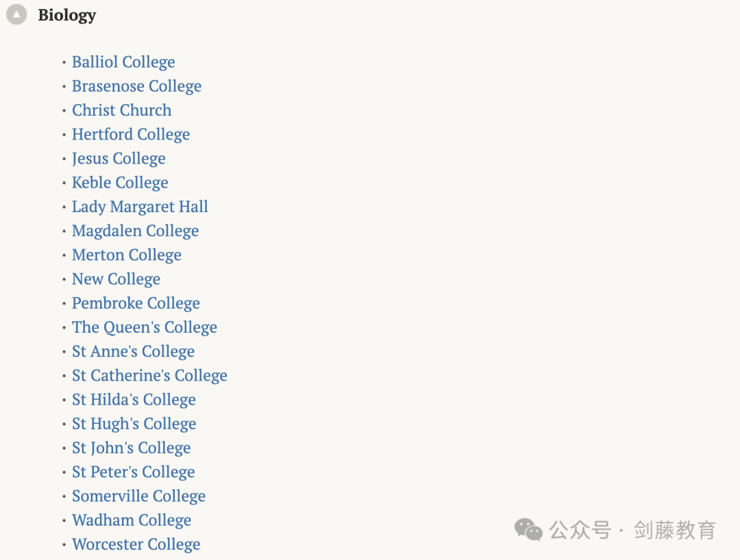Click the Magdalen College link
Viewport: 740px width, 560px height.
coord(135,231)
